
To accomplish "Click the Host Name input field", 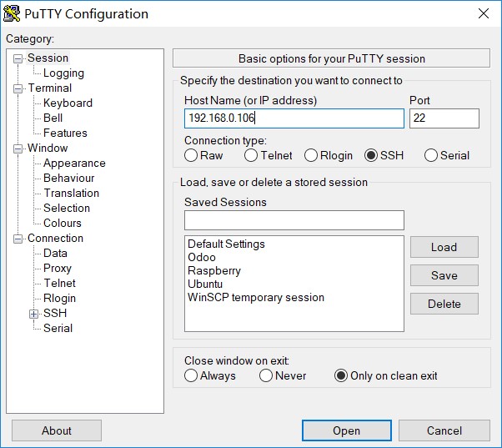I will point(294,118).
